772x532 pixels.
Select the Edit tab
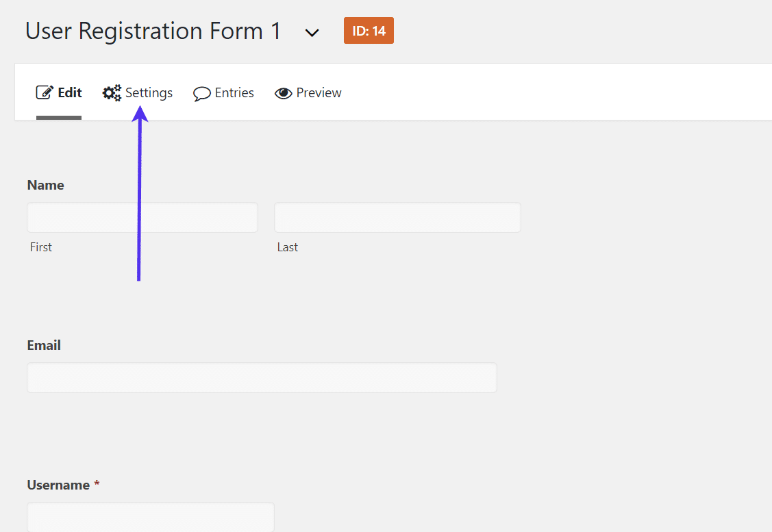tap(66, 91)
